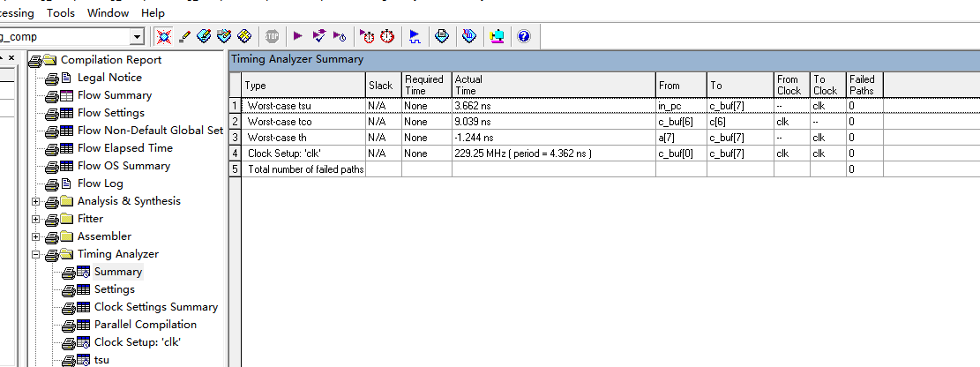The image size is (980, 367).
Task: Start Analysis & Synthesis checkmark icon
Action: click(318, 36)
